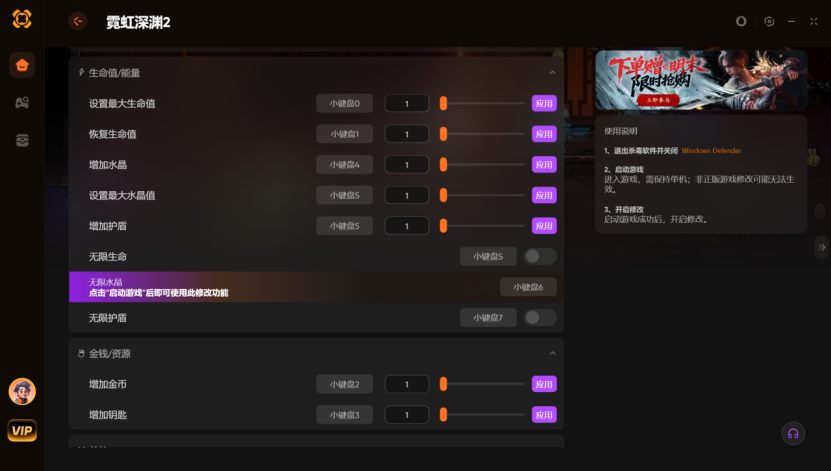Collapse the right panel with double chevron
This screenshot has height=471, width=831.
(821, 247)
